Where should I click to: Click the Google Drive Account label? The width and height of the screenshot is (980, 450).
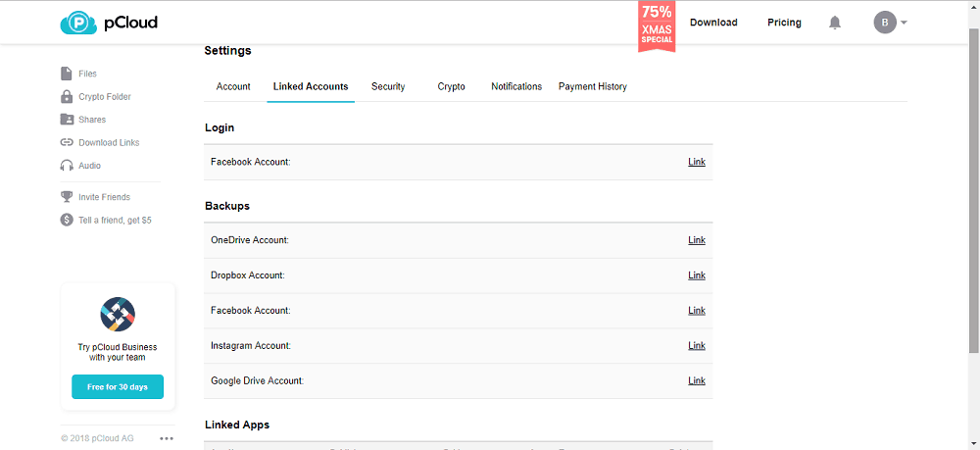(x=257, y=380)
